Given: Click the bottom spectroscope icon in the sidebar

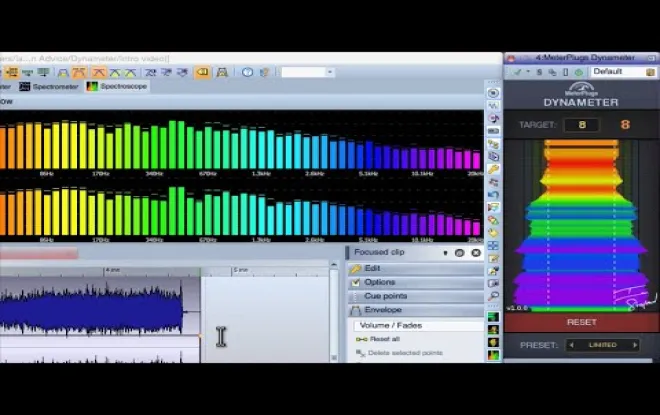Looking at the screenshot, I should [493, 355].
